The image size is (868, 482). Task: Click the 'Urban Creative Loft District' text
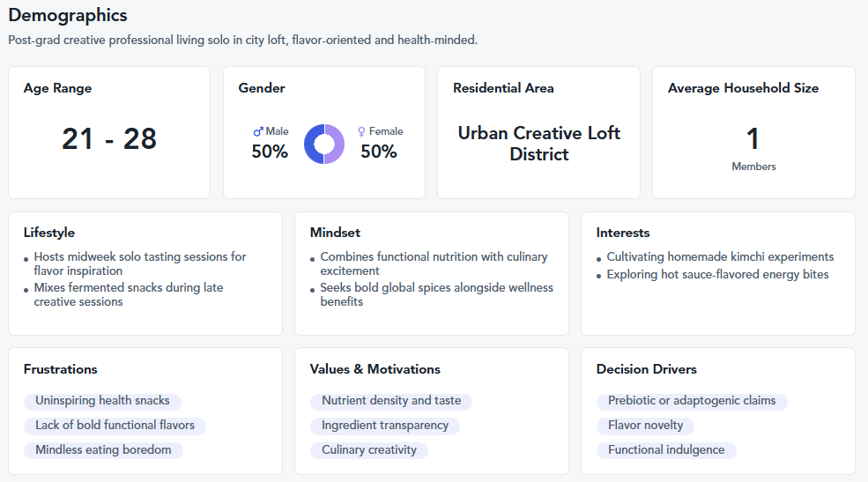[538, 144]
